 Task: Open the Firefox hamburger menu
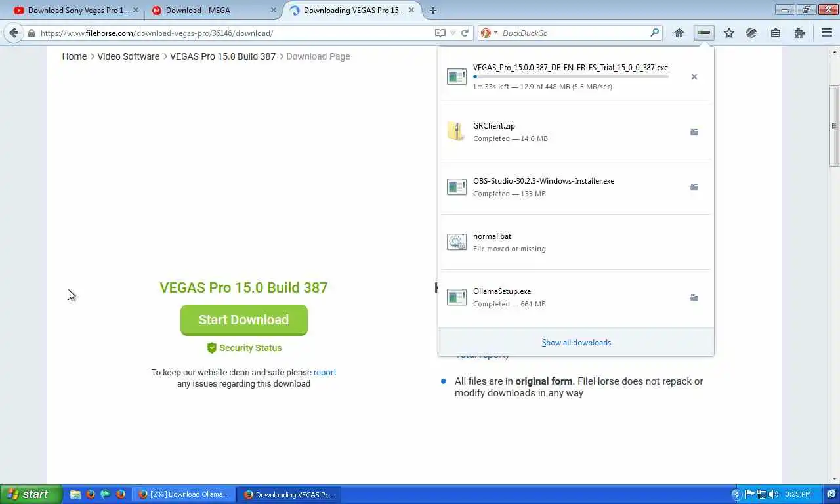click(827, 33)
